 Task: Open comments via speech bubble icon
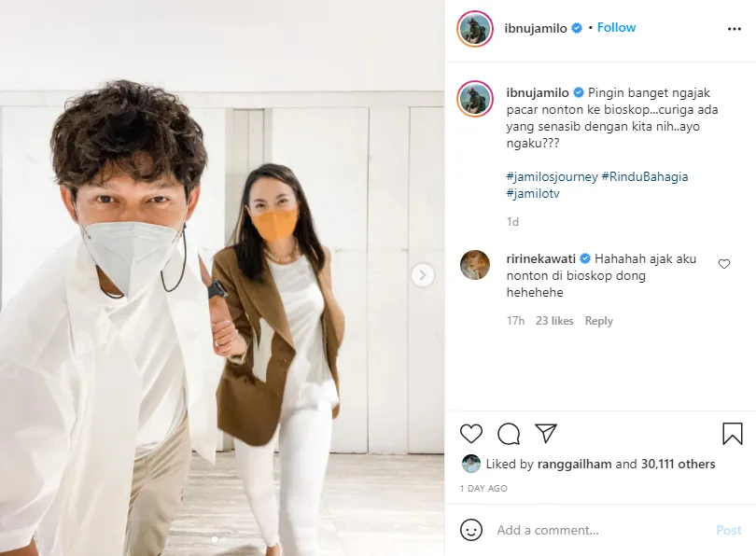509,434
